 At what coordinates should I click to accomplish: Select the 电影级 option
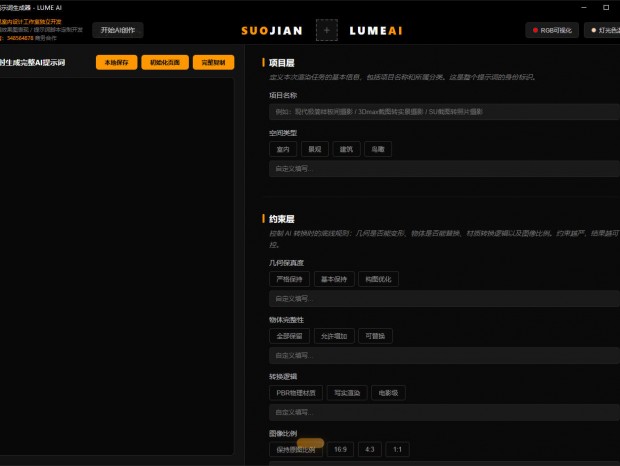click(388, 393)
